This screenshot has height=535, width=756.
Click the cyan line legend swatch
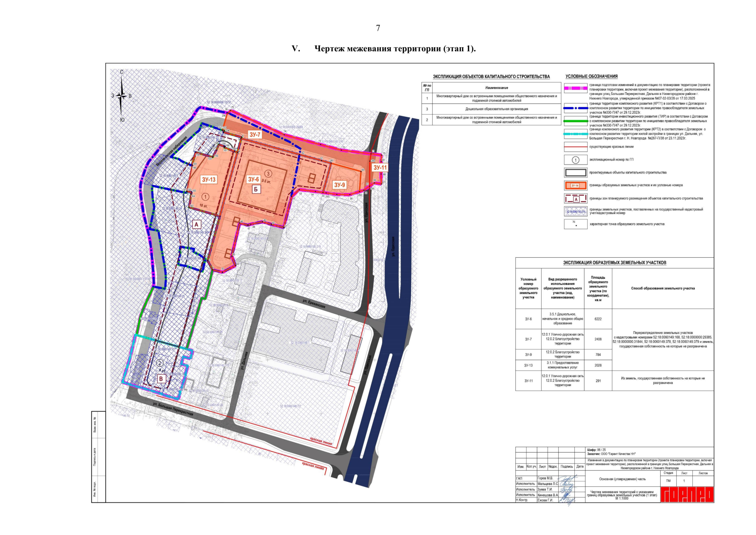(x=575, y=134)
